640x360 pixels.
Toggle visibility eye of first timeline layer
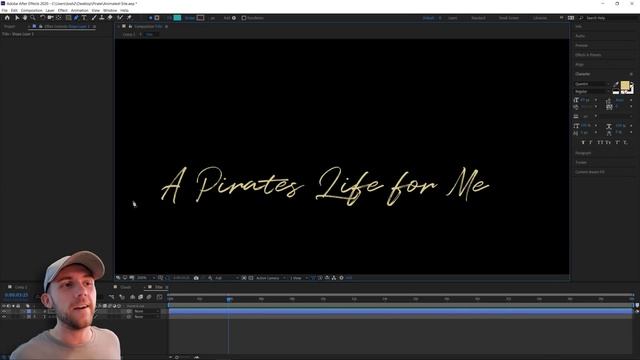pos(4,311)
